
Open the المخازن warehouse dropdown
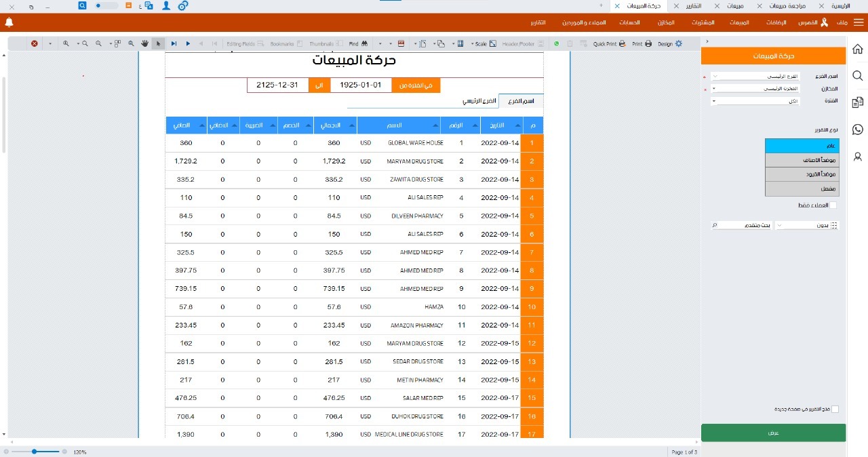[x=755, y=89]
